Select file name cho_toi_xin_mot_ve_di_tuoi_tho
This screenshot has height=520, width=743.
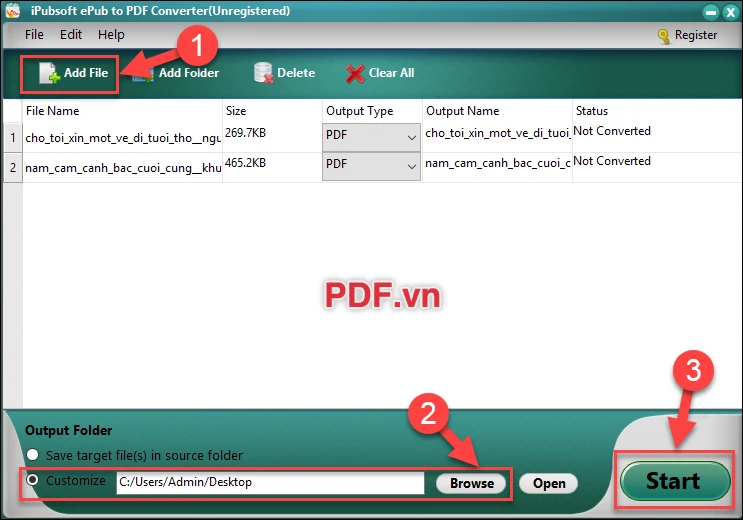coord(123,138)
